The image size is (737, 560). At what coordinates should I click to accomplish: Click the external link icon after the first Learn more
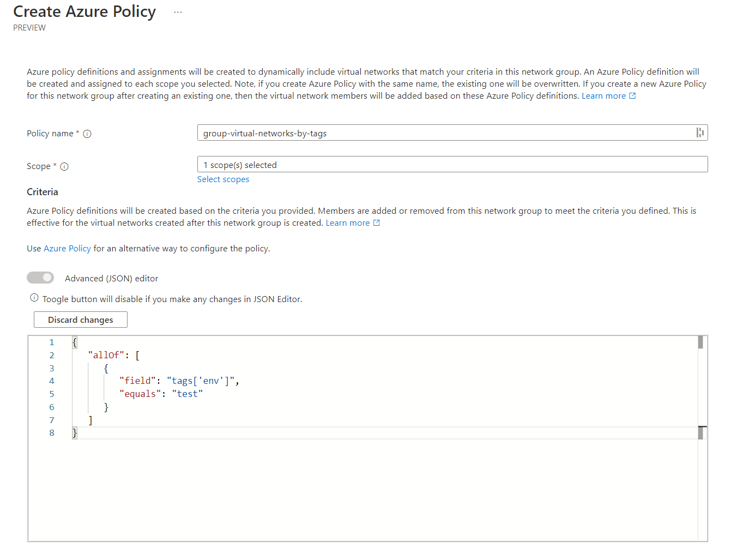tap(632, 96)
